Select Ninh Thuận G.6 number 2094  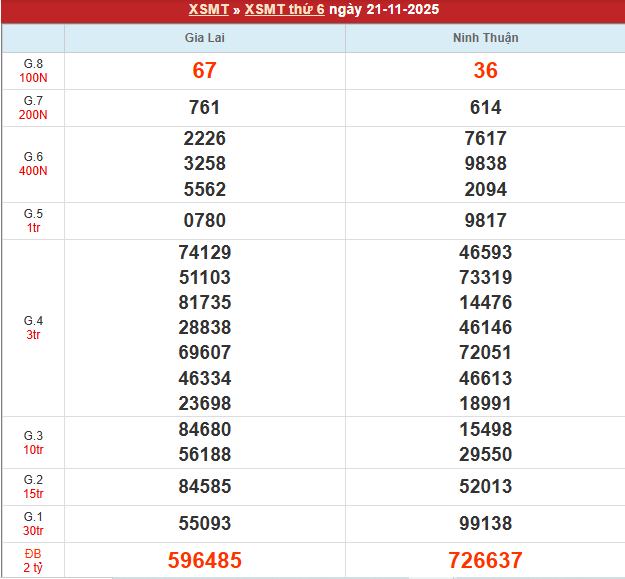(x=485, y=189)
